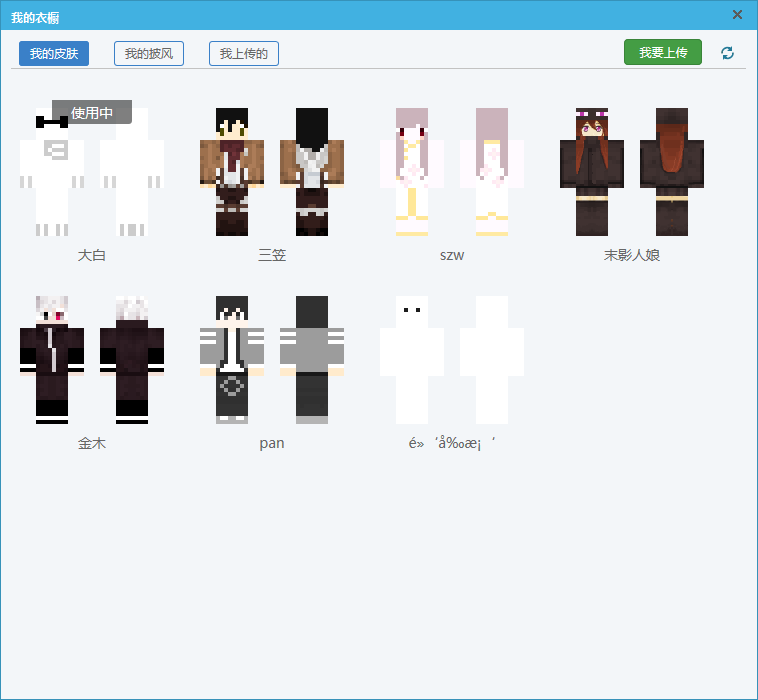Refresh the wardrobe list

pyautogui.click(x=728, y=53)
